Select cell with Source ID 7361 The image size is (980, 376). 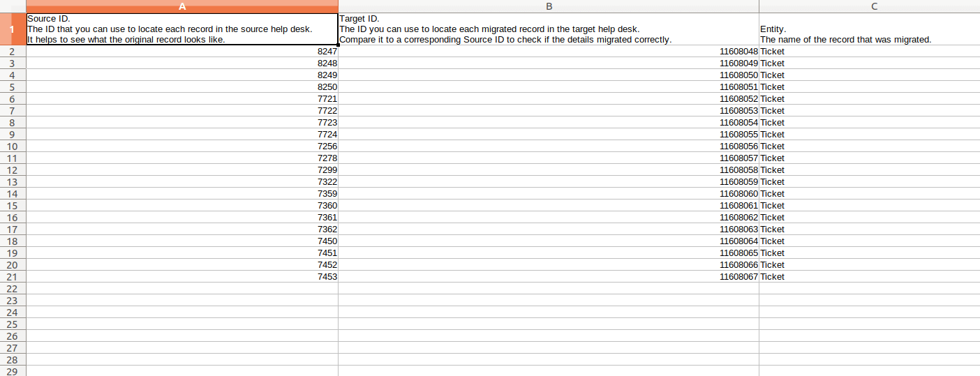pos(182,218)
